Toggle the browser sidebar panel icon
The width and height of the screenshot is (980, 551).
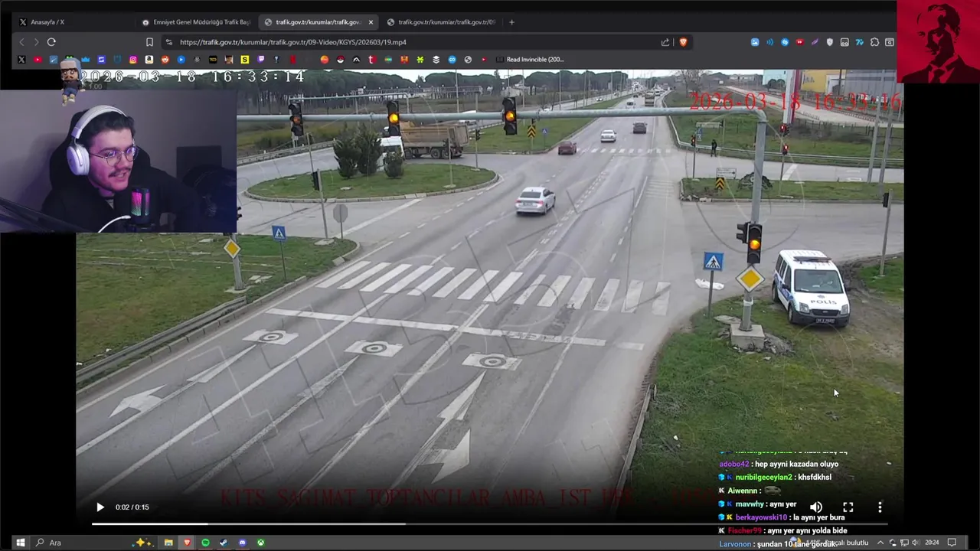(890, 42)
